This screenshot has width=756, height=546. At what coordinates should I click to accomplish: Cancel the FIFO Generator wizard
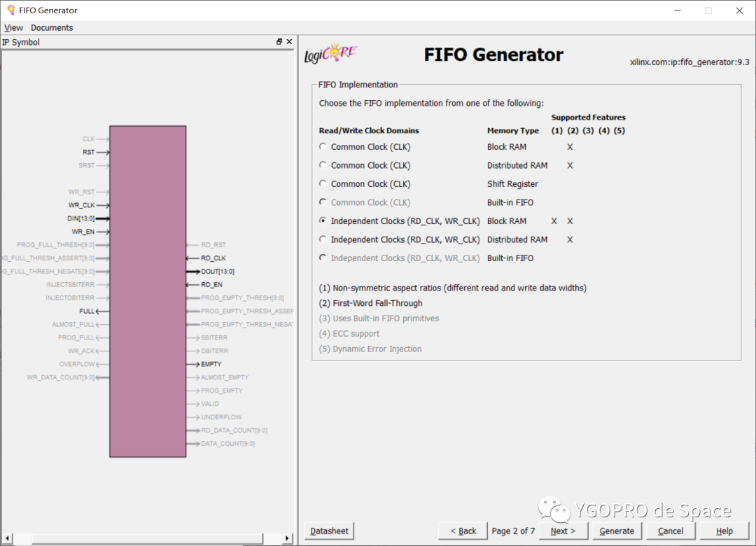[671, 531]
